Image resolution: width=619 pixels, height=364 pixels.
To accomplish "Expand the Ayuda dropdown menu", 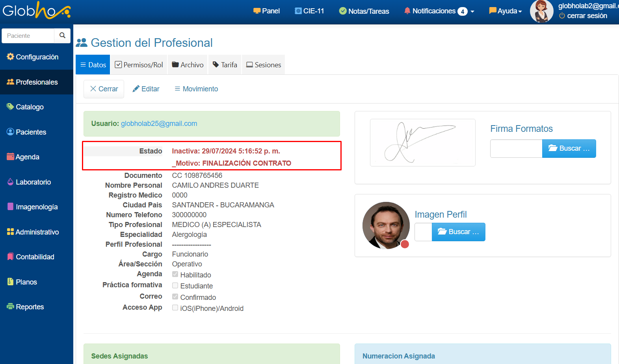I will 506,11.
